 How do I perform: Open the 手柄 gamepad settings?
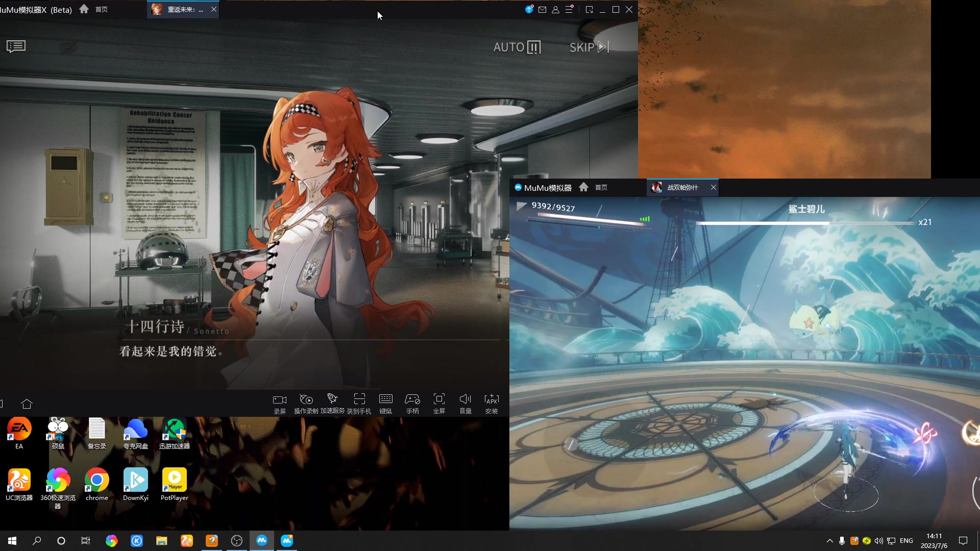pos(412,404)
